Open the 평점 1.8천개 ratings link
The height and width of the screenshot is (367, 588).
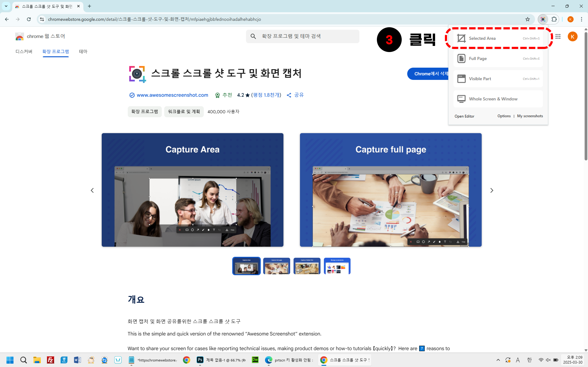click(x=266, y=95)
